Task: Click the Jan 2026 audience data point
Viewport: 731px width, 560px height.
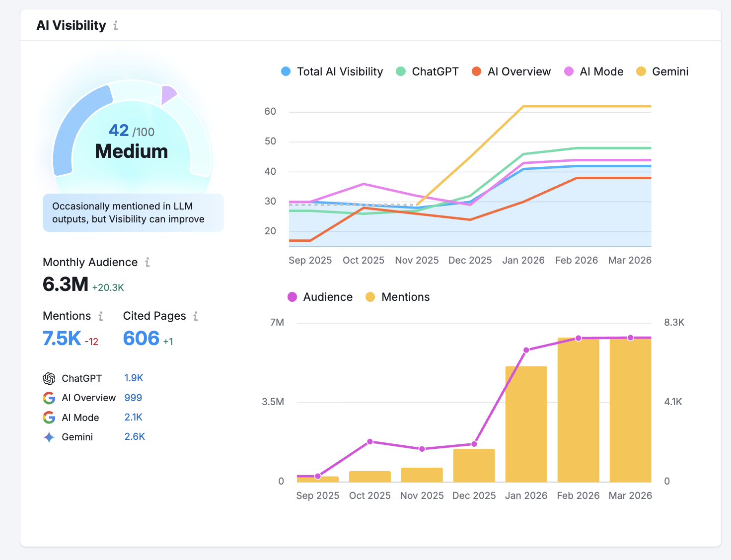Action: [x=526, y=350]
